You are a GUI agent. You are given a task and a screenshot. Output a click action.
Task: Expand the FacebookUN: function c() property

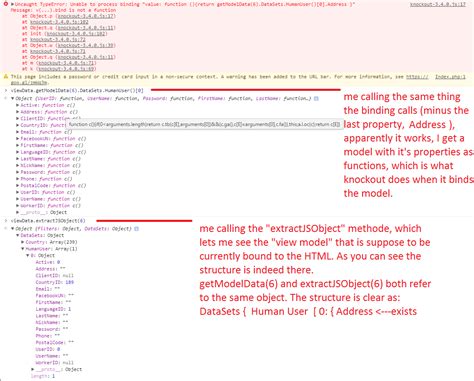(18, 139)
